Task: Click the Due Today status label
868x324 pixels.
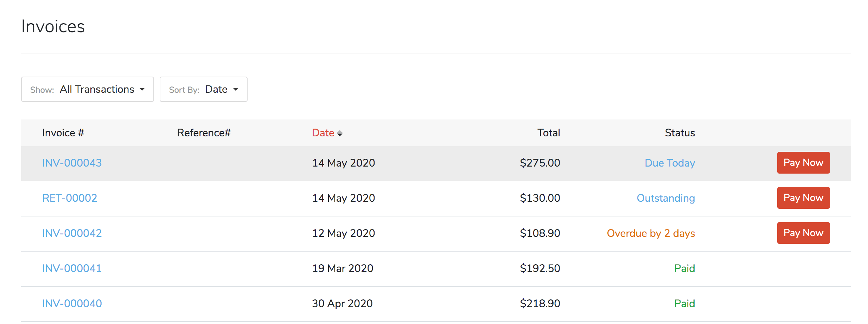Action: click(x=669, y=163)
